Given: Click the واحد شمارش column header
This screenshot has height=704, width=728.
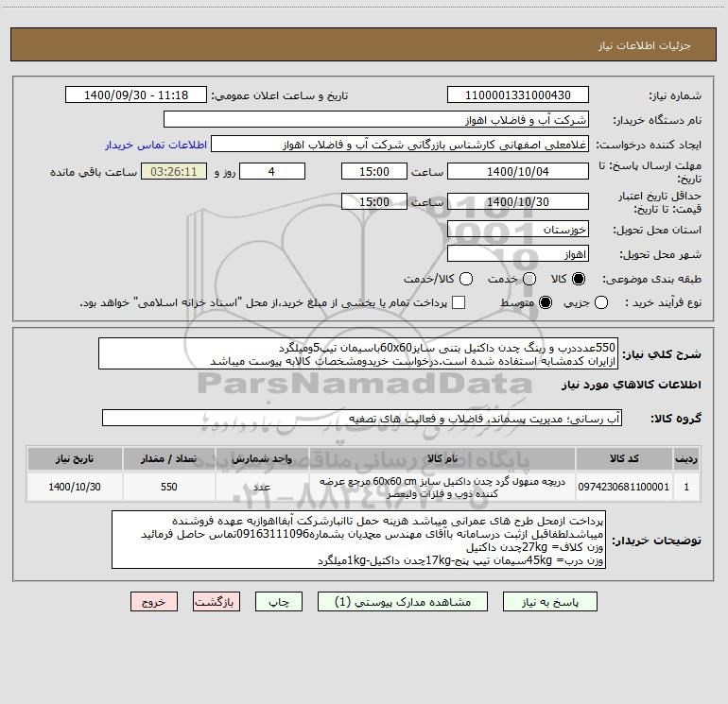Looking at the screenshot, I should click(x=262, y=458).
